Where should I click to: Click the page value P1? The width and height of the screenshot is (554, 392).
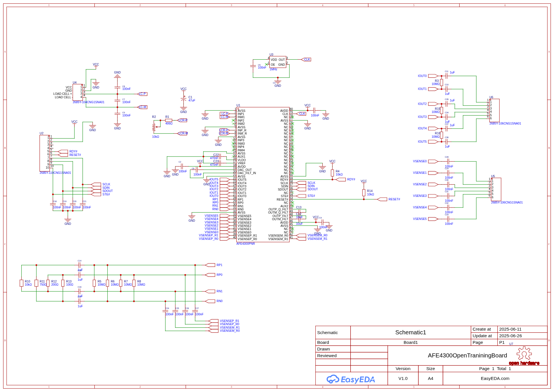click(502, 342)
